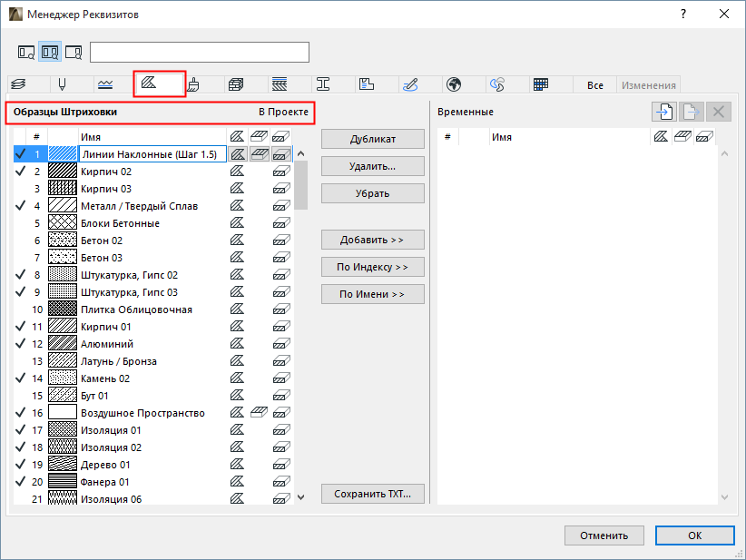Open the Composites tab

[280, 84]
